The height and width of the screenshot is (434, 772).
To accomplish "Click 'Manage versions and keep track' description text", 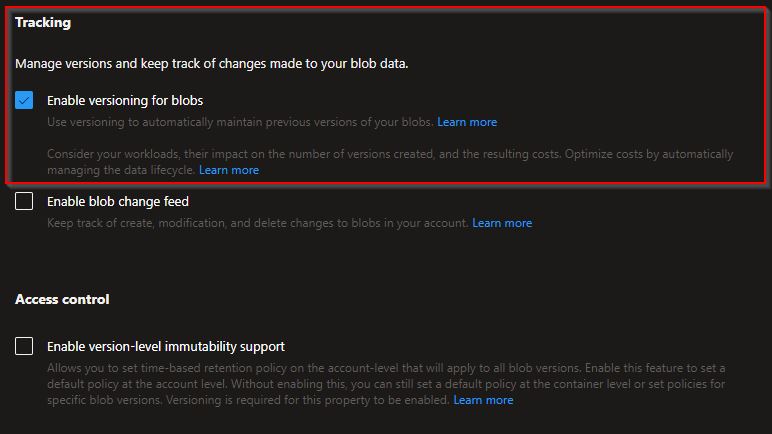I will (211, 64).
